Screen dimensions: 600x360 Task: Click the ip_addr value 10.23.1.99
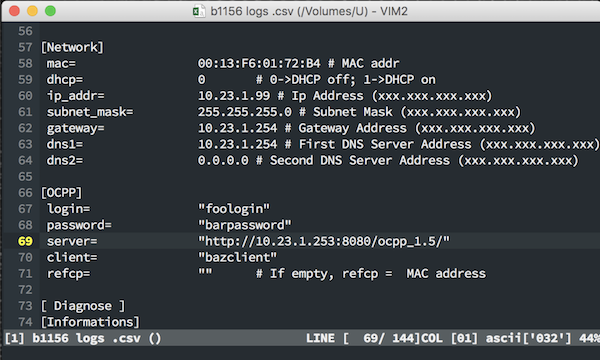pyautogui.click(x=234, y=96)
